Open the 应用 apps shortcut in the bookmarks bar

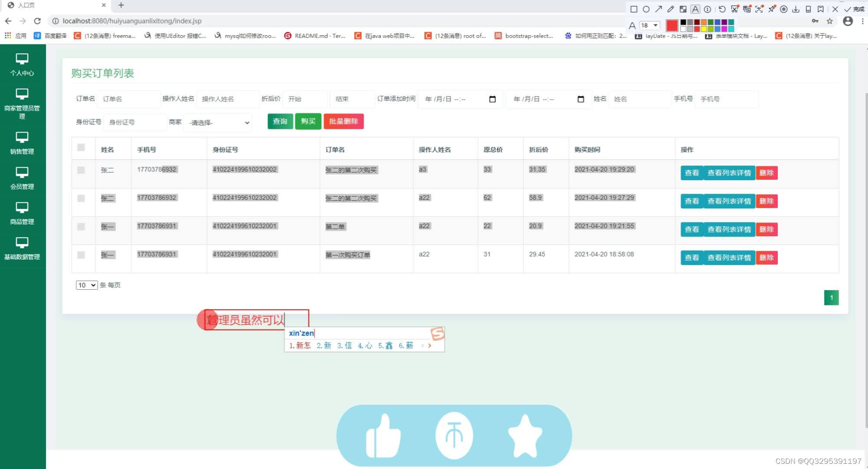click(16, 36)
